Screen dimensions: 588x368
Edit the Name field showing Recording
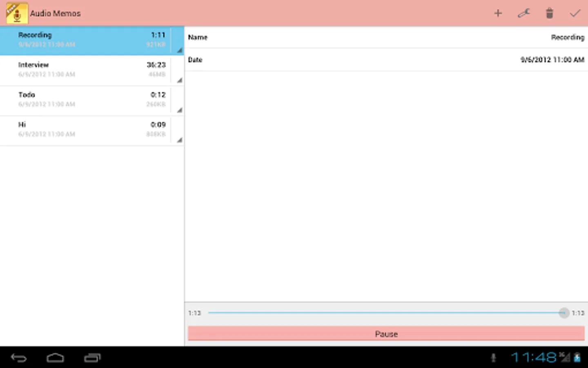pyautogui.click(x=386, y=37)
